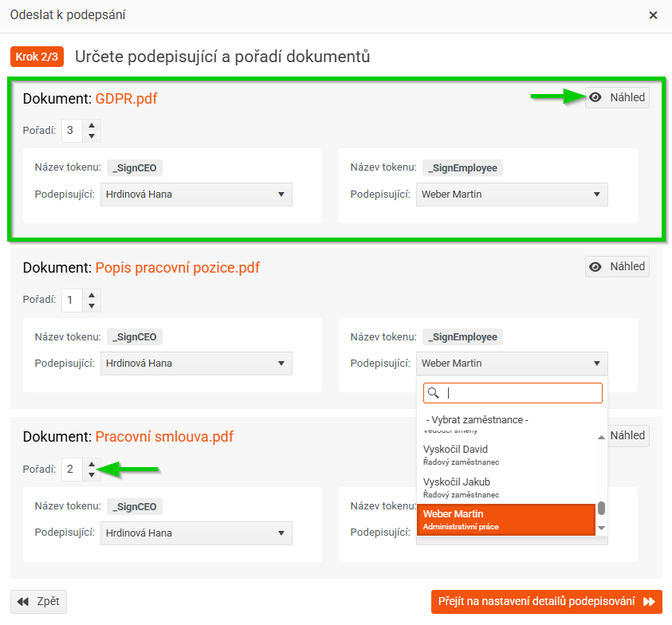Click eye preview icon for GDPR.pdf
The width and height of the screenshot is (672, 625).
point(595,98)
